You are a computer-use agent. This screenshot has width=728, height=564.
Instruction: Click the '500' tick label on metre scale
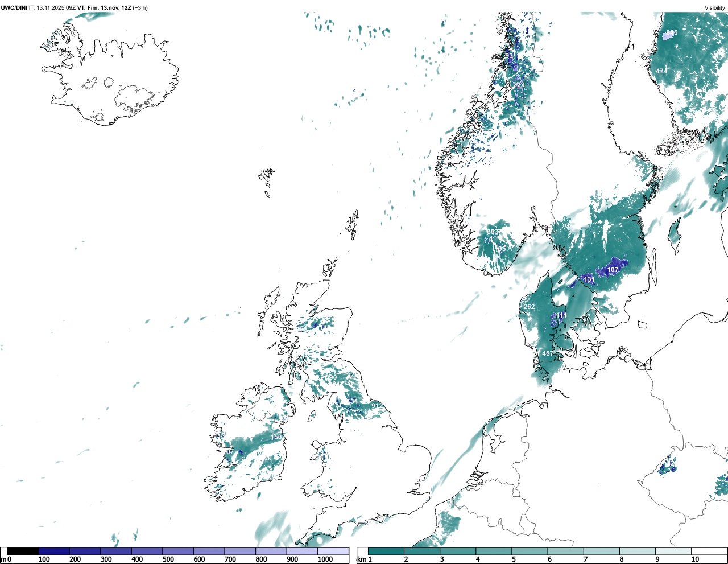click(168, 559)
